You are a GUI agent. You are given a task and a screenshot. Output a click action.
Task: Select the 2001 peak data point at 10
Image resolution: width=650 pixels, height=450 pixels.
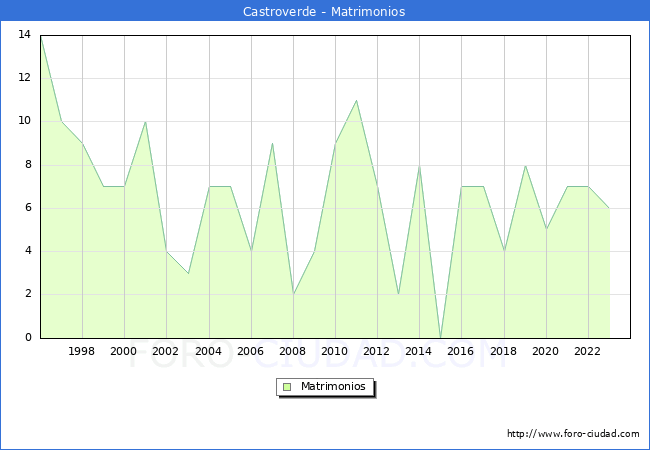point(145,122)
